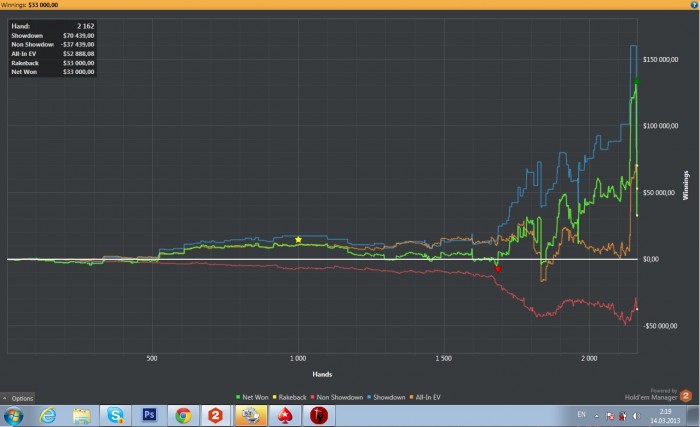Click the red tray icon beside the flag
Screen dimensions: 700x427
tap(622, 416)
